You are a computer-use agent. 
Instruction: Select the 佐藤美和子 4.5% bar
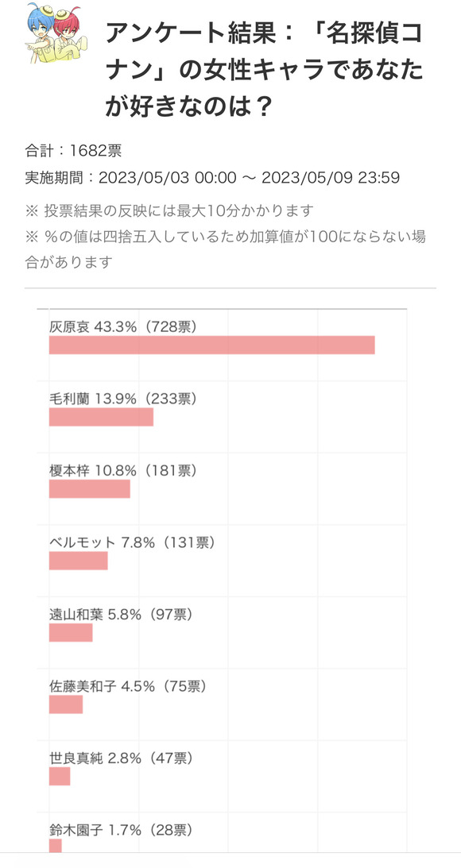pos(65,704)
